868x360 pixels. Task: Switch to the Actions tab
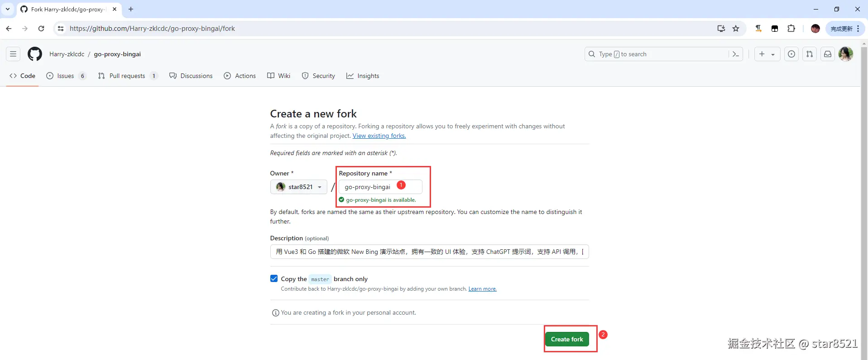[x=240, y=76]
